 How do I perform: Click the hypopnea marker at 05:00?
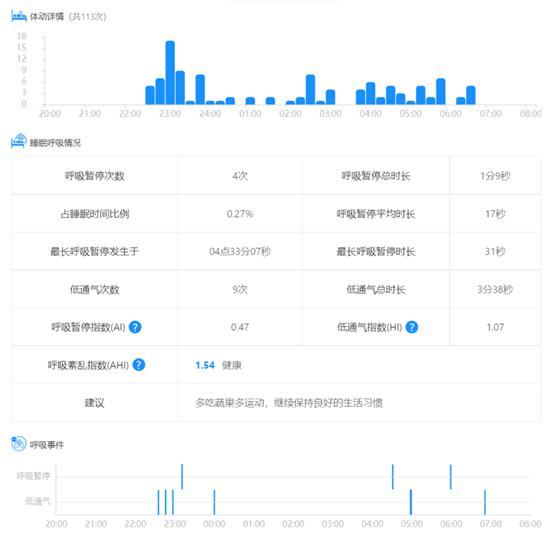[x=411, y=502]
